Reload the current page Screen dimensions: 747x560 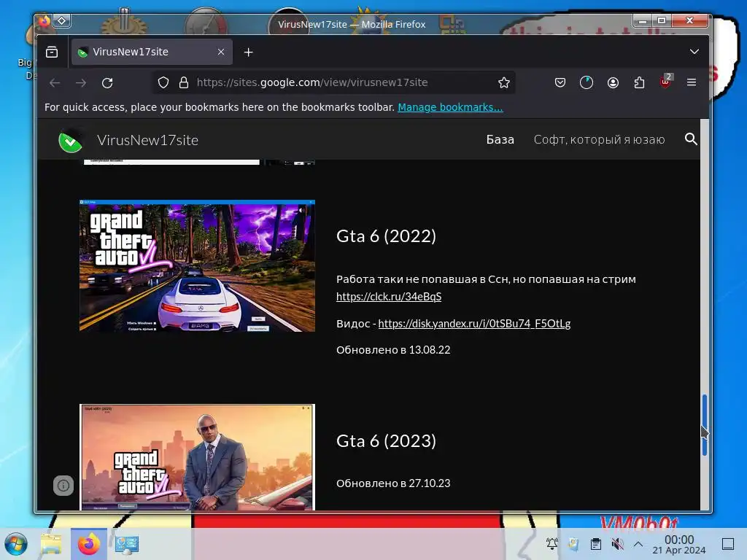tap(107, 83)
